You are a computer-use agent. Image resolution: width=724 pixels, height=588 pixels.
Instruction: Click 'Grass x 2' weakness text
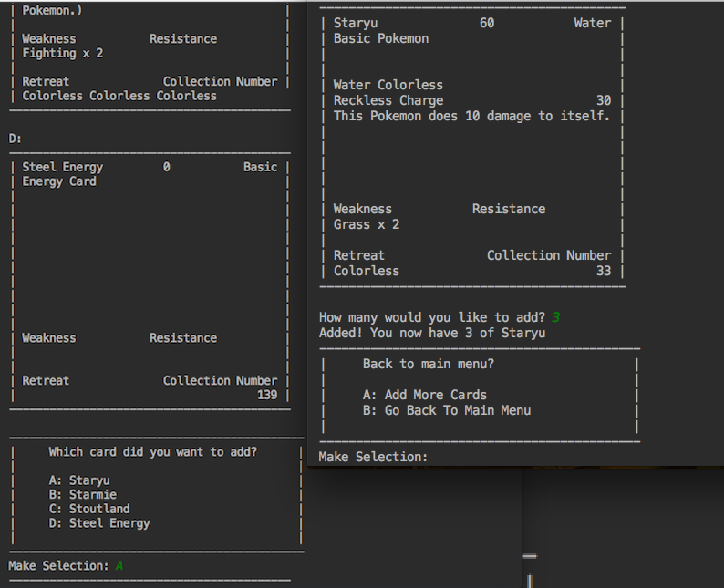pyautogui.click(x=367, y=225)
